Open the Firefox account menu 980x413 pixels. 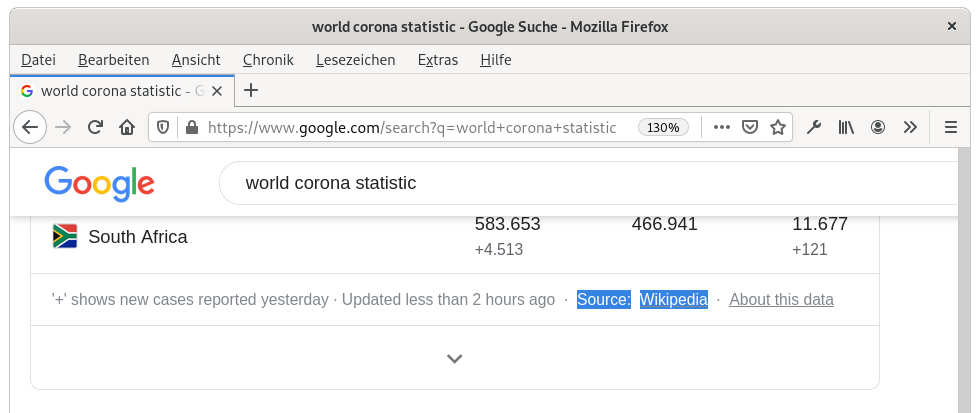tap(878, 127)
